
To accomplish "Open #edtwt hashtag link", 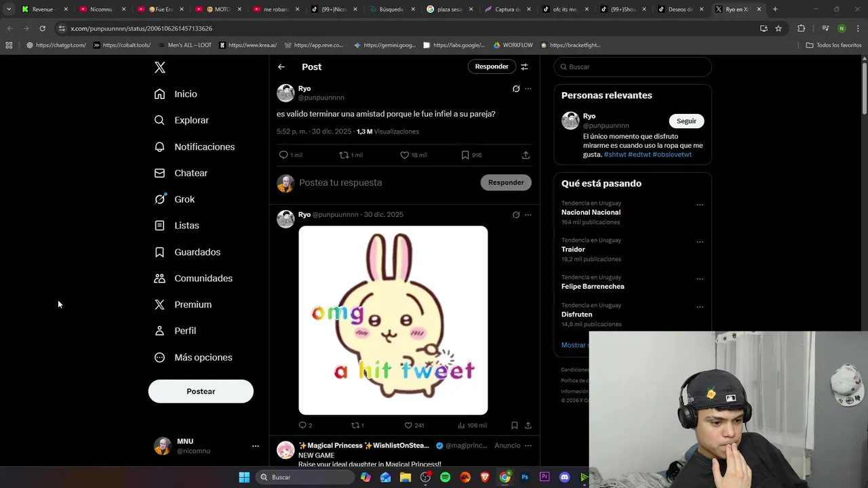I will click(639, 155).
